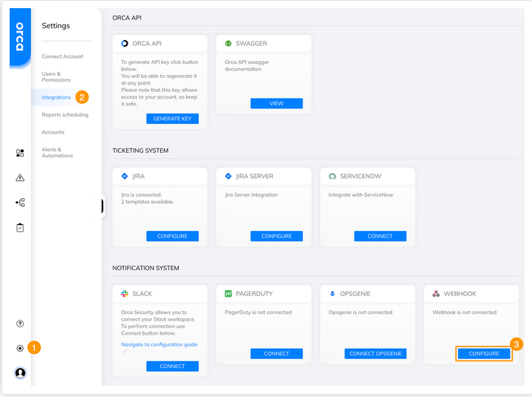Open the Slack configuration guide link
532x397 pixels.
point(159,344)
